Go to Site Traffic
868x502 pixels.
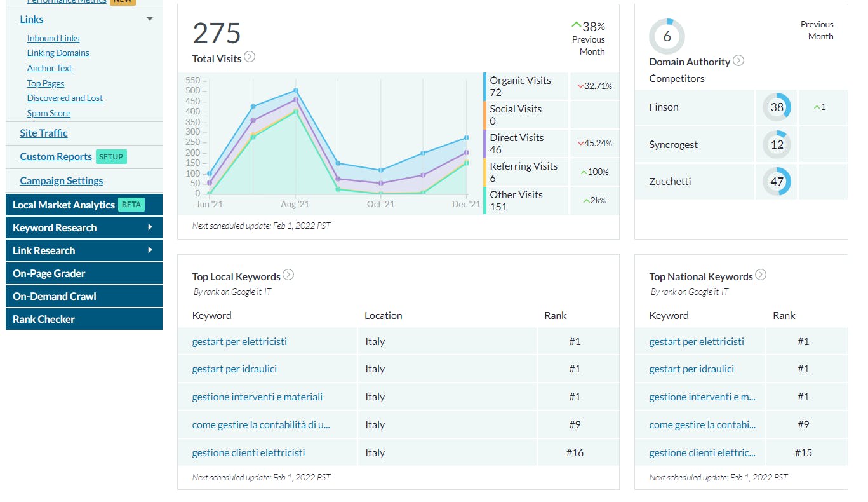[x=44, y=133]
